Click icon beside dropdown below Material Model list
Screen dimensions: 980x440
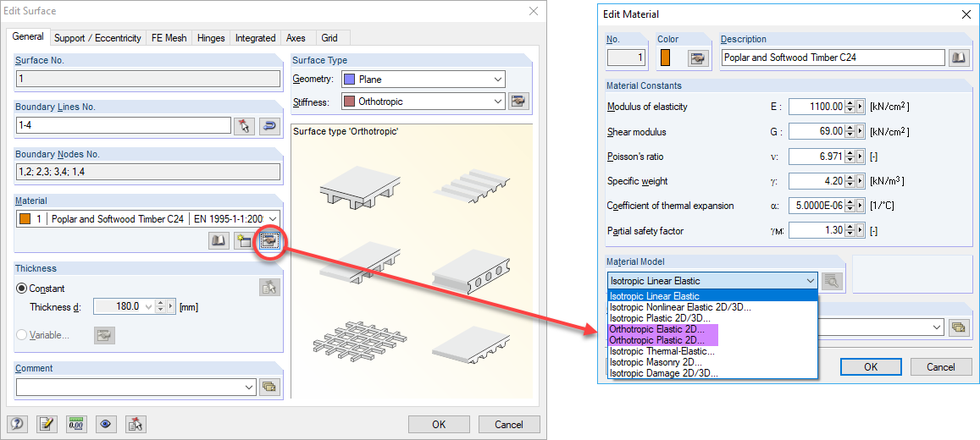957,327
